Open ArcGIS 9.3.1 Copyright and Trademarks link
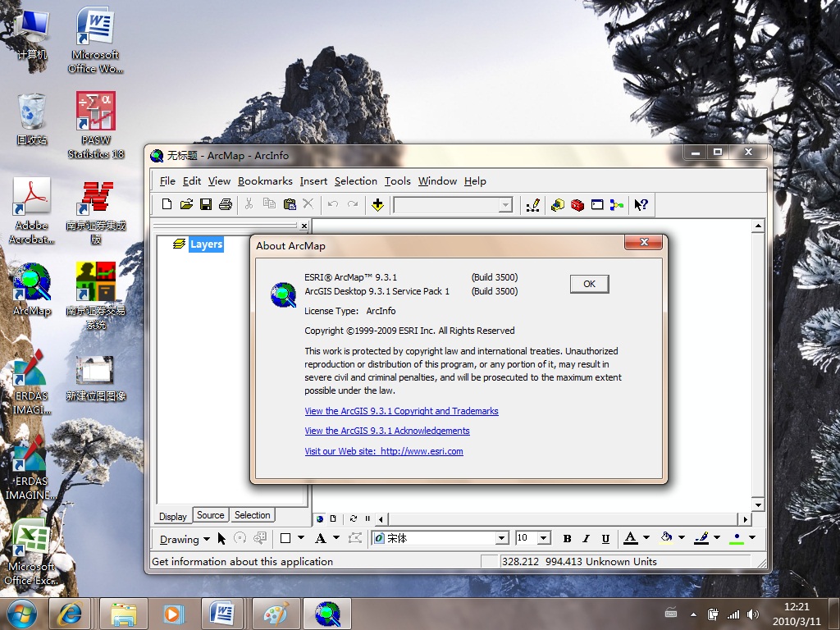The height and width of the screenshot is (630, 840). point(401,411)
